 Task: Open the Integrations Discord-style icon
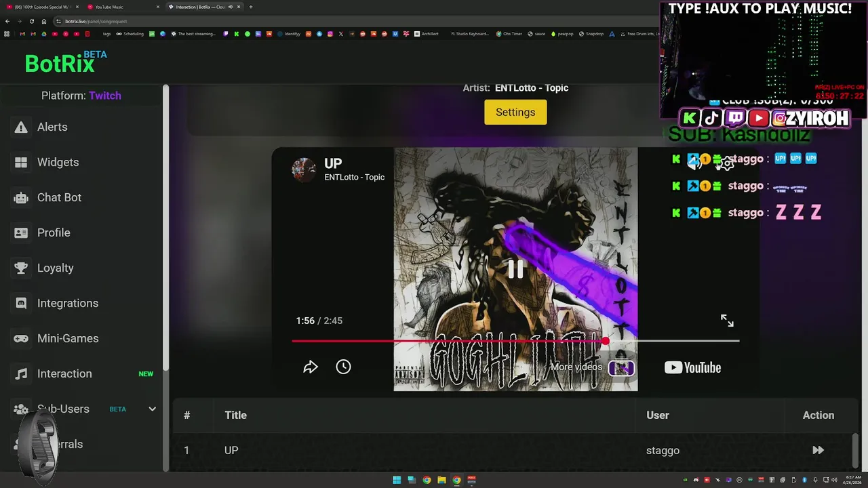(21, 303)
